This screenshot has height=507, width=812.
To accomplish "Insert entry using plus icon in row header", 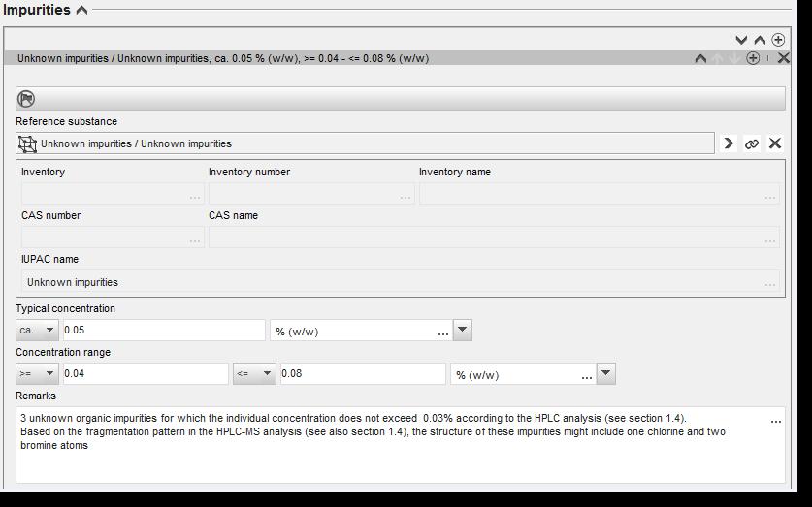I will tap(753, 58).
